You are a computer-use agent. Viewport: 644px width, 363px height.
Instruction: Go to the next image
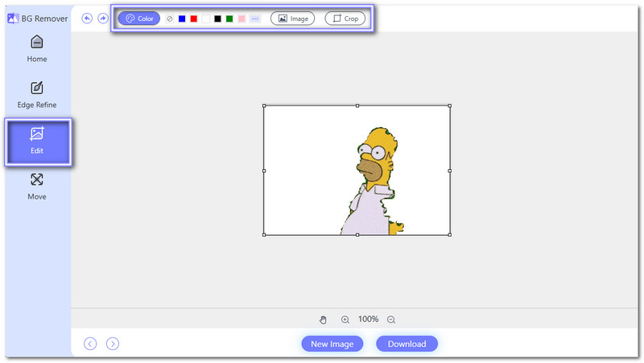(113, 344)
